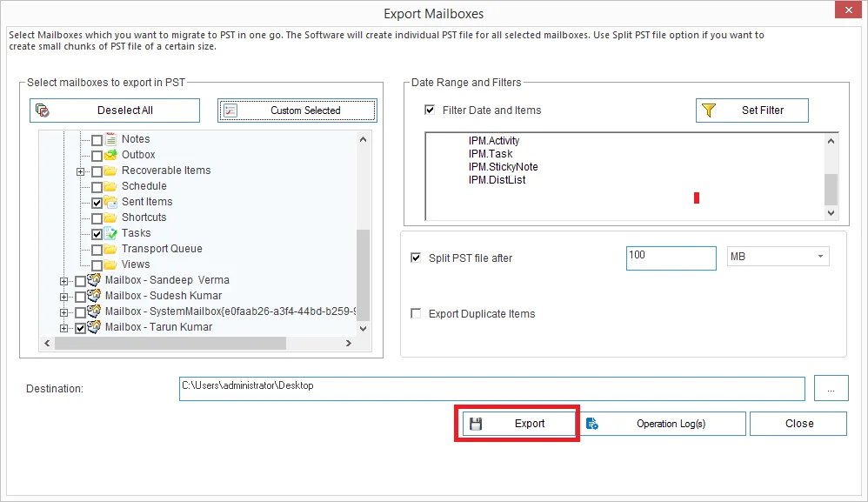Toggle Filter Date and Items checkbox

(x=430, y=110)
